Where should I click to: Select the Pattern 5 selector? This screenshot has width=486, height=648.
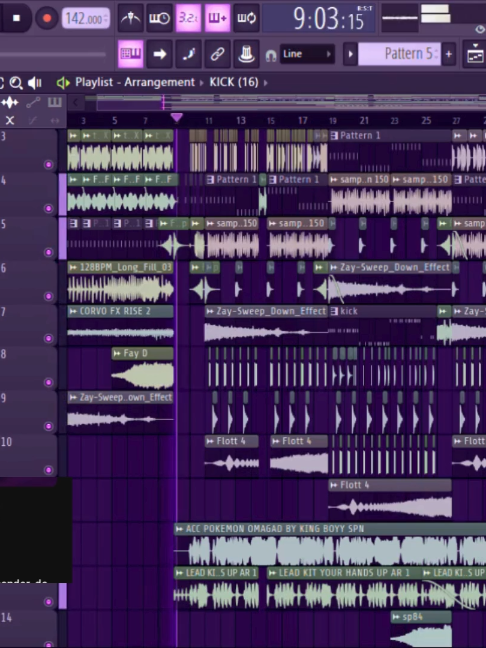pos(400,54)
